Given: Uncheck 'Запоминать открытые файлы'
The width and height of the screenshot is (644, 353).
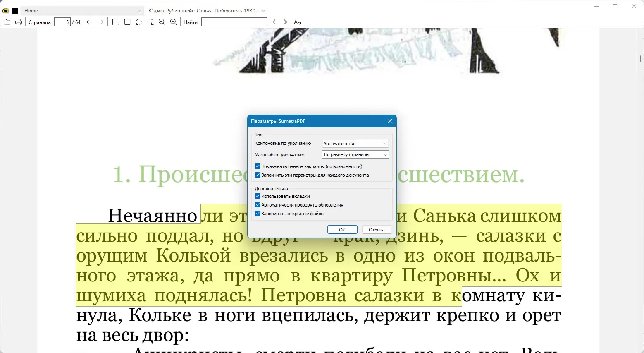Looking at the screenshot, I should click(258, 213).
